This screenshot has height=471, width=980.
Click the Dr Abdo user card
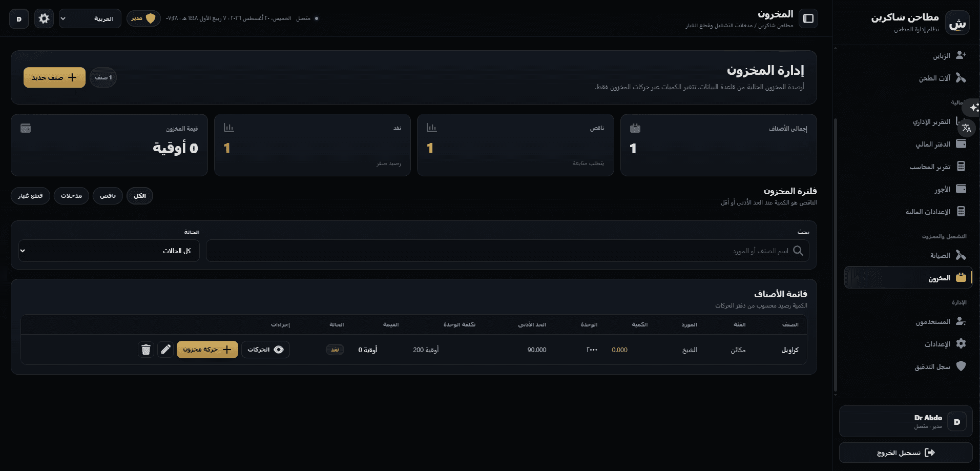tap(906, 421)
